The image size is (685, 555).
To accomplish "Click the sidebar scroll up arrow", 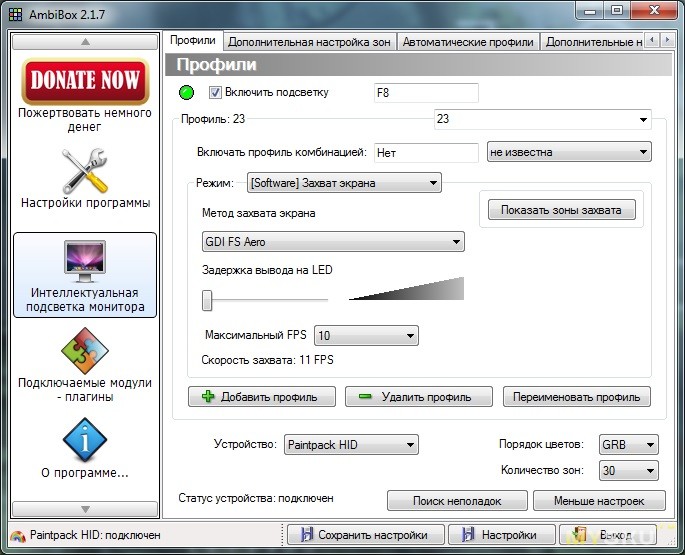I will pos(85,42).
